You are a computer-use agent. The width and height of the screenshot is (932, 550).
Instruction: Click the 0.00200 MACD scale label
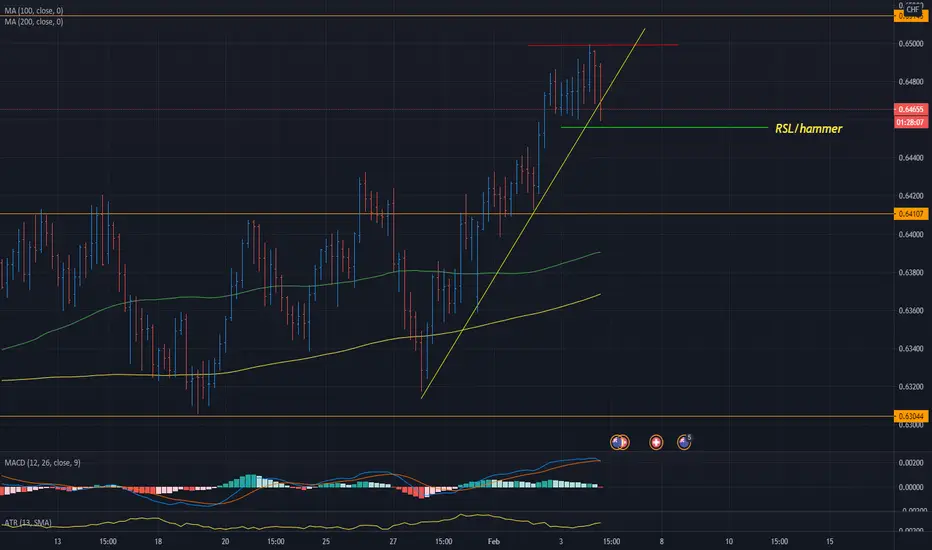(x=911, y=463)
